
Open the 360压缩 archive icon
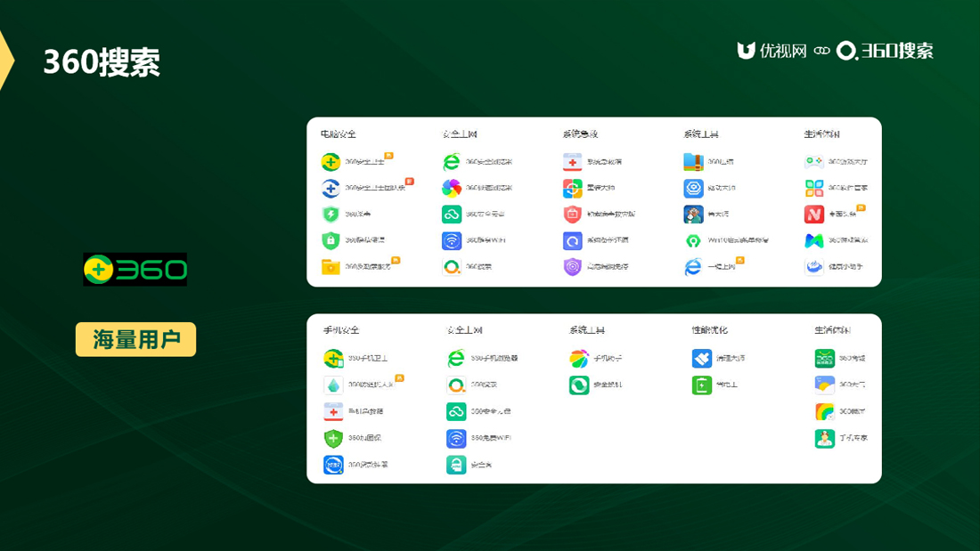693,162
